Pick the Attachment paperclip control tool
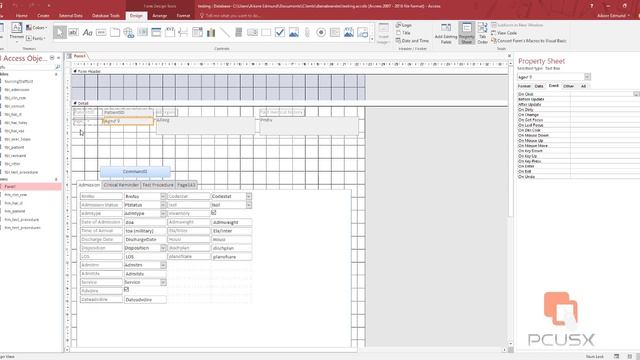This screenshot has width=640, height=360. (x=307, y=32)
